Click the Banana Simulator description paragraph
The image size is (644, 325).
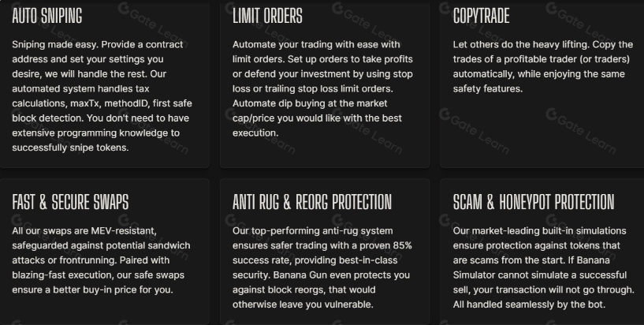coord(543,267)
